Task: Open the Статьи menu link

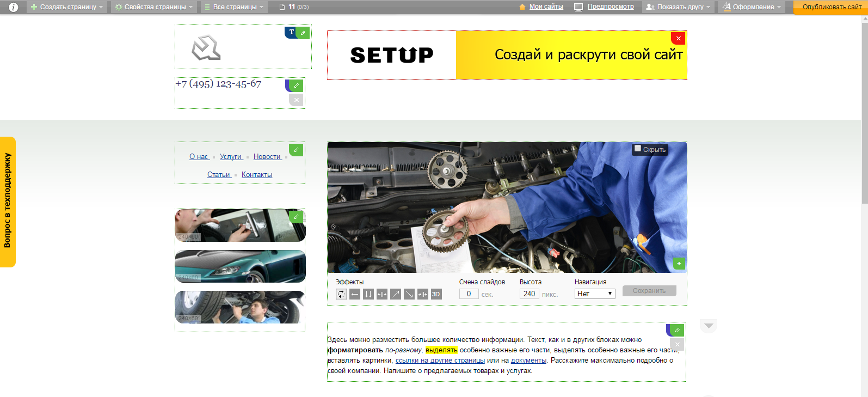Action: (x=219, y=175)
